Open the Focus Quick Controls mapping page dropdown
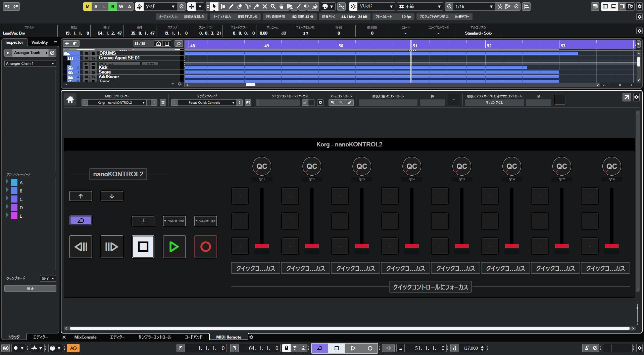This screenshot has height=355, width=644. [207, 102]
